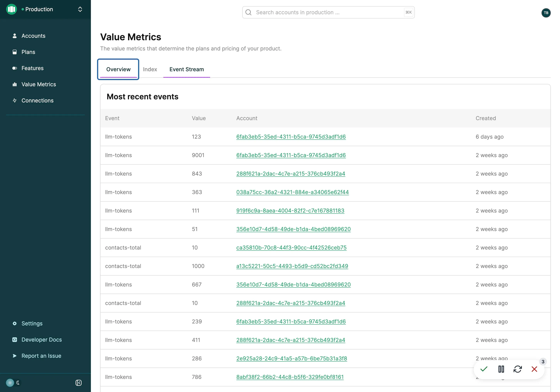Open account link in the 123 value row

(x=291, y=137)
